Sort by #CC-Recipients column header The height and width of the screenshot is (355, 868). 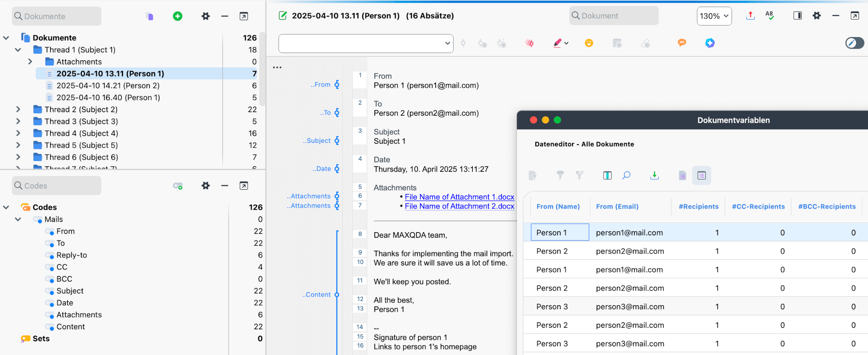point(758,207)
